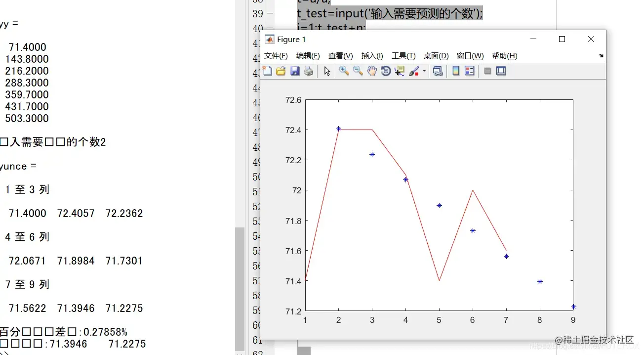Click value 71.5622 in yunce output
Screen dimensions: 644x355
tap(28, 309)
